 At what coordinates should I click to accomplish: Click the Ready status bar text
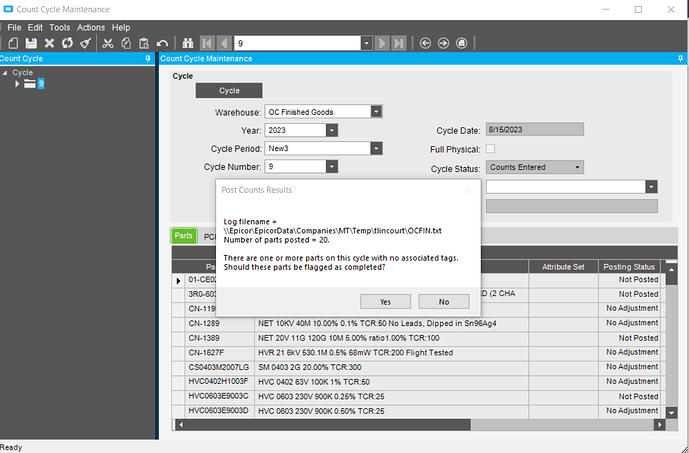(11, 447)
